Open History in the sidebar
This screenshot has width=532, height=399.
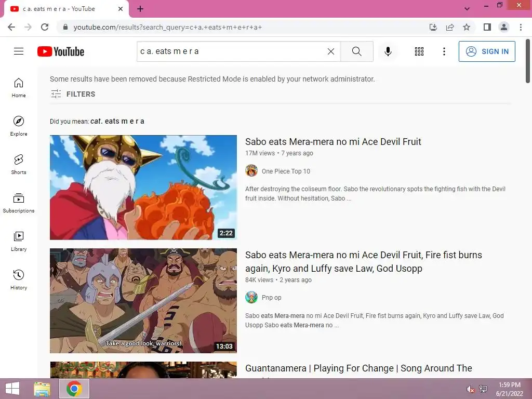(19, 280)
